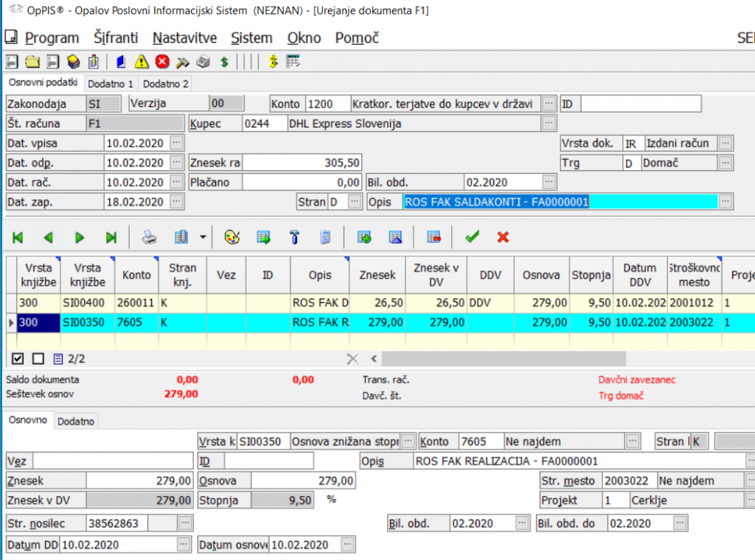Click the Znesek column header
This screenshot has height=560, width=755.
tap(376, 275)
